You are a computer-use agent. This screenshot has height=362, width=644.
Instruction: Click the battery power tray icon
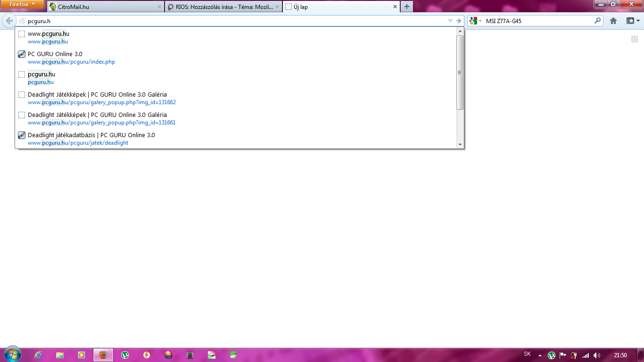click(574, 355)
